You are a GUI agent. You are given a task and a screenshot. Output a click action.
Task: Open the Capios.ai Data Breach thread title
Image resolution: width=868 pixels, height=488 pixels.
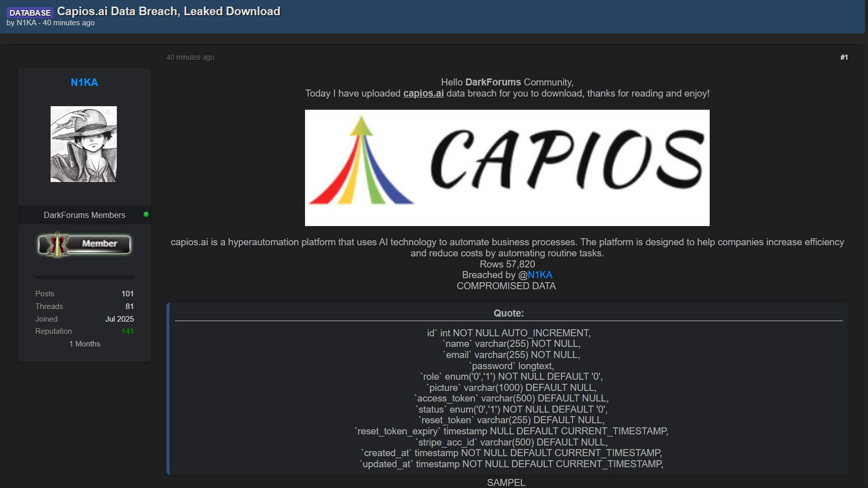coord(168,11)
